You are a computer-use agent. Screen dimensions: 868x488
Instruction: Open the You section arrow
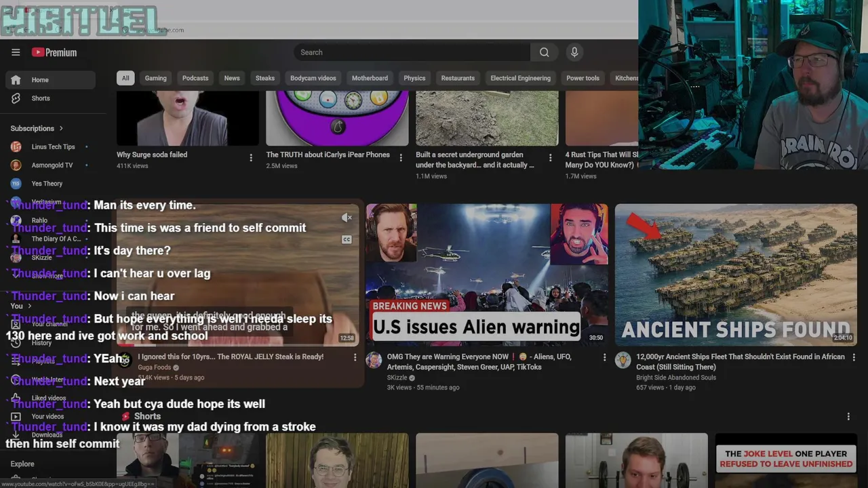29,306
